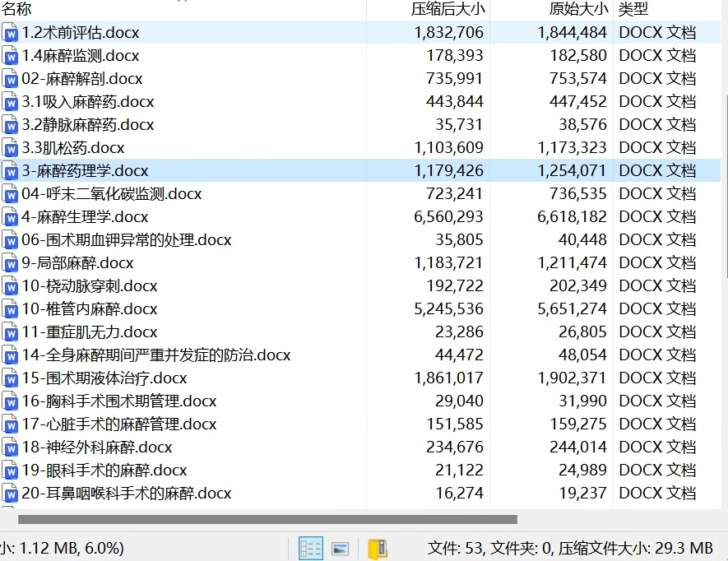Switch to thumbnail preview view icon
Screen dimensions: 728x561
coord(341,549)
